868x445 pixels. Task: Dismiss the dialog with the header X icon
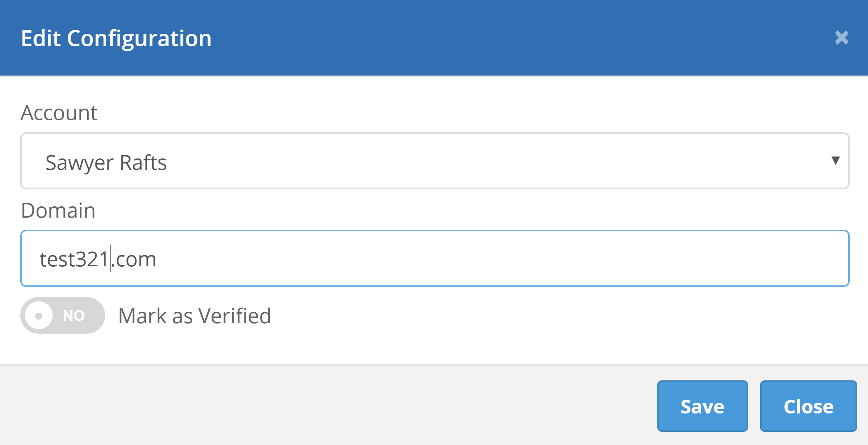point(842,38)
